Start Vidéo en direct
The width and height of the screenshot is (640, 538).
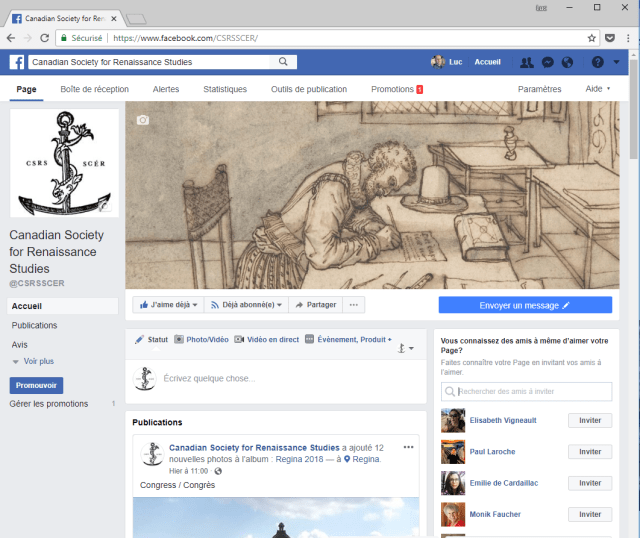267,340
